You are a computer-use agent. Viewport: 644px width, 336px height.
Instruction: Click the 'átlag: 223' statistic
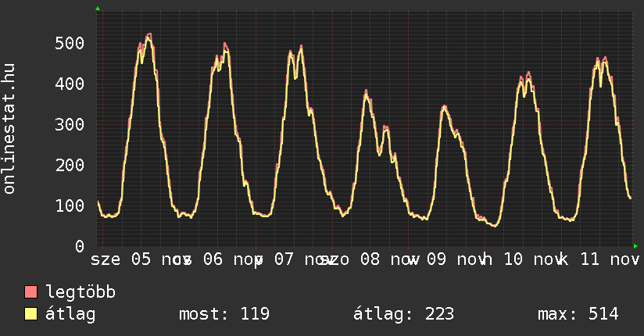tap(403, 314)
